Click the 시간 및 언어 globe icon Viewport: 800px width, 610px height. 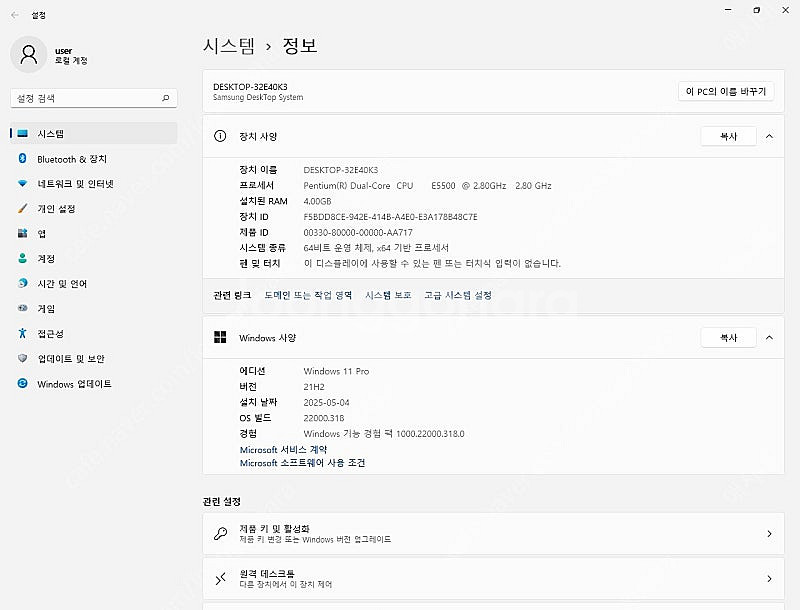point(22,283)
